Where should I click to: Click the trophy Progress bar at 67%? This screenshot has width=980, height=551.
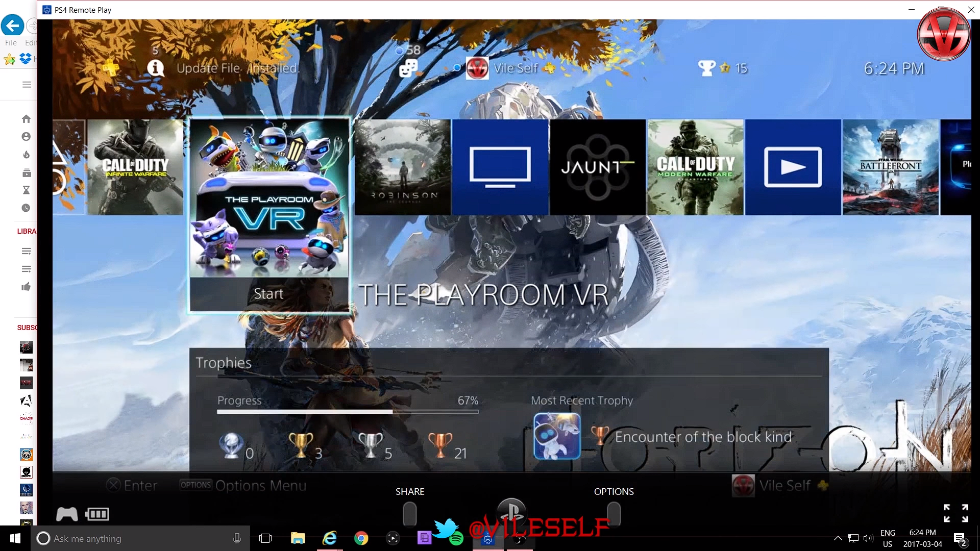tap(347, 411)
